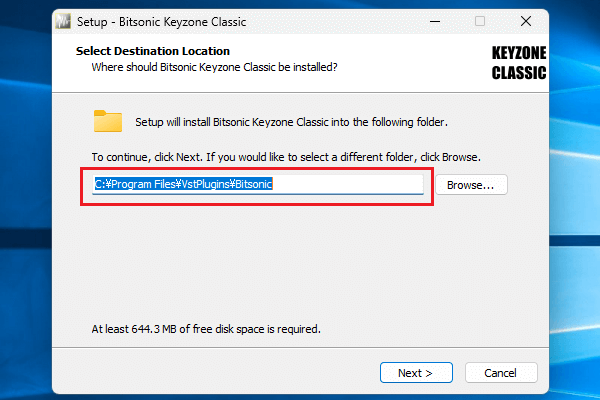Click the KEYZONE CLASSIC logo
600x400 pixels.
pyautogui.click(x=518, y=62)
